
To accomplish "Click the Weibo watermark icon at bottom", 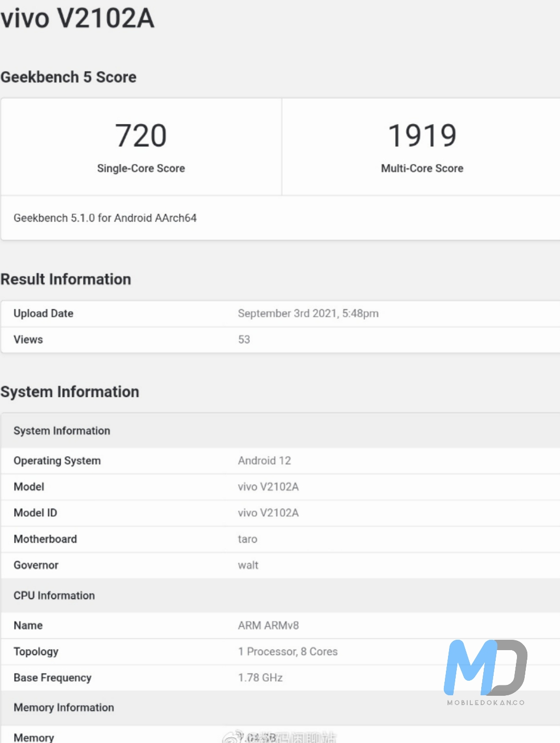I will (232, 737).
